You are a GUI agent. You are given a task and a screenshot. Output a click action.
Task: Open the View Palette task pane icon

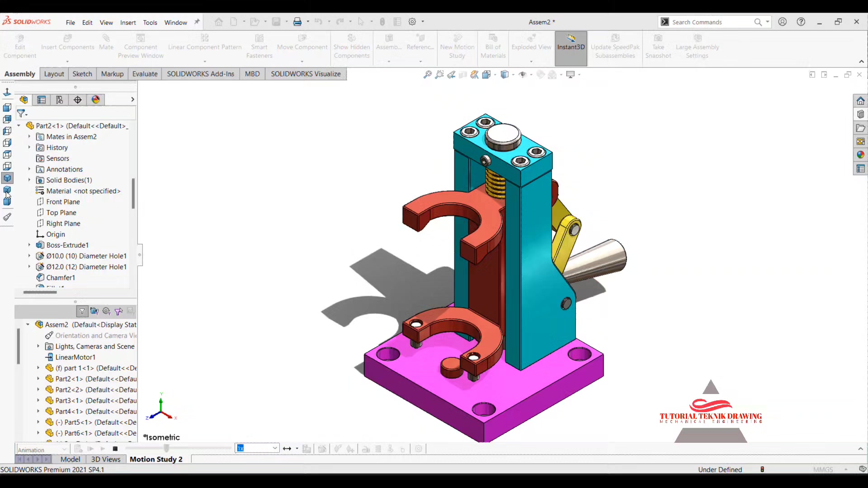tap(860, 141)
